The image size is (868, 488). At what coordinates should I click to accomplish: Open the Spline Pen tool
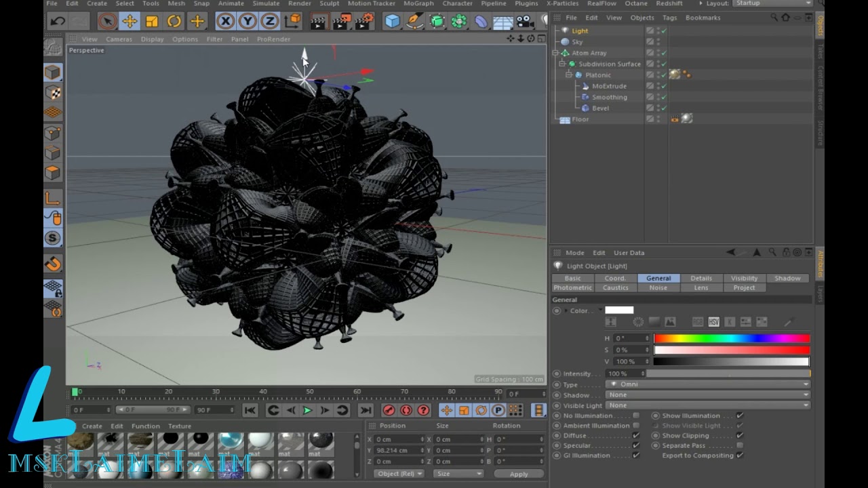(x=414, y=22)
